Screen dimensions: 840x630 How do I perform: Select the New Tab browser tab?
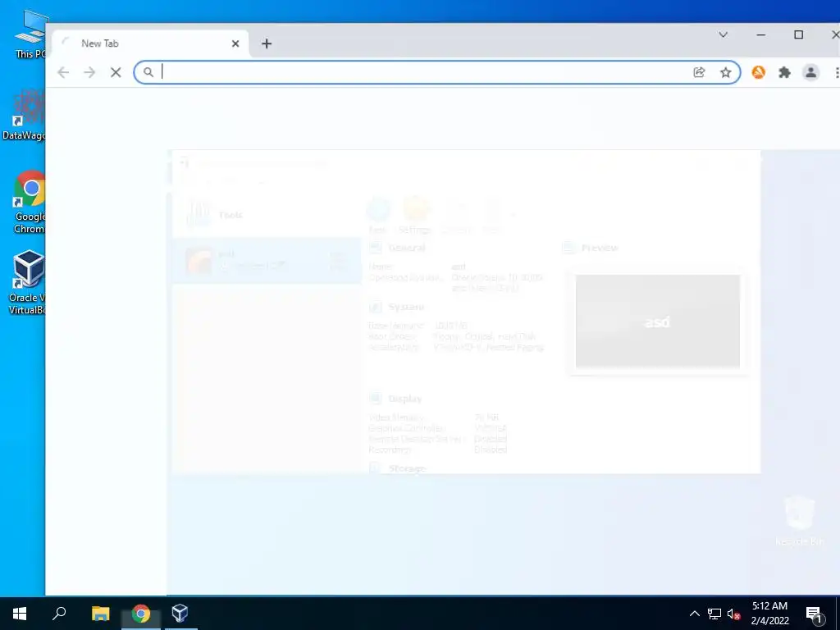(x=150, y=43)
